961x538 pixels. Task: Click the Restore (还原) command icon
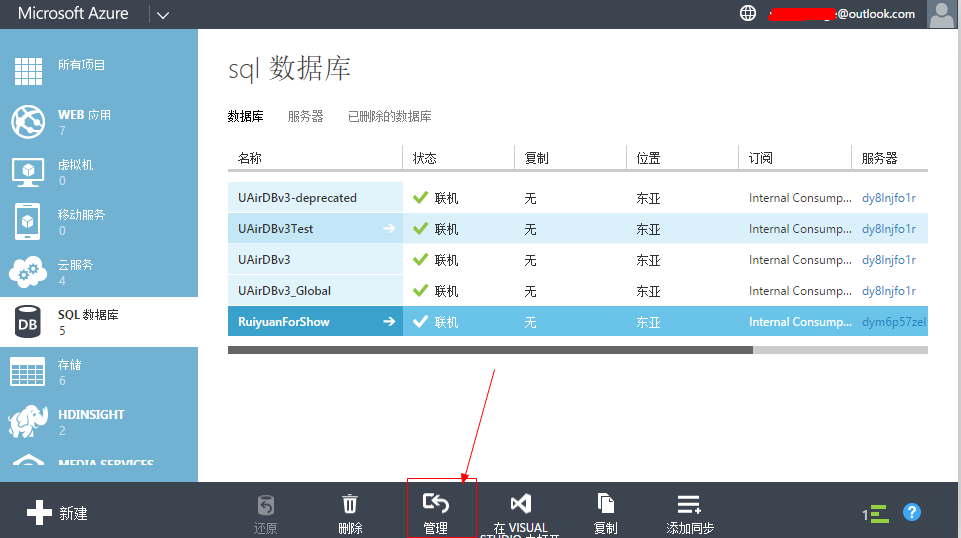265,506
